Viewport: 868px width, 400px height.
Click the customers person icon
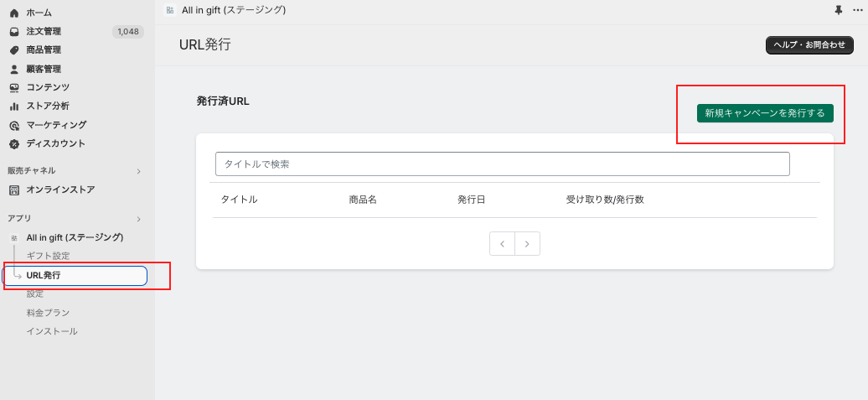[x=14, y=70]
